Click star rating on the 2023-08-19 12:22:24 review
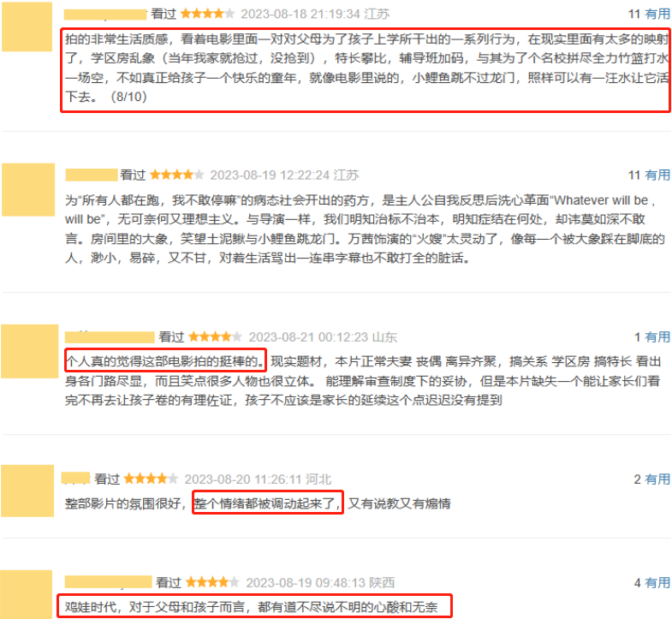Viewport: 672px width, 619px height. [x=177, y=175]
